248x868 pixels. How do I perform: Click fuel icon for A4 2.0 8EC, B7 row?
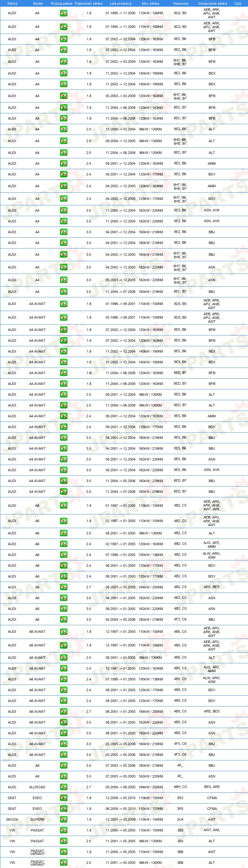point(64,153)
